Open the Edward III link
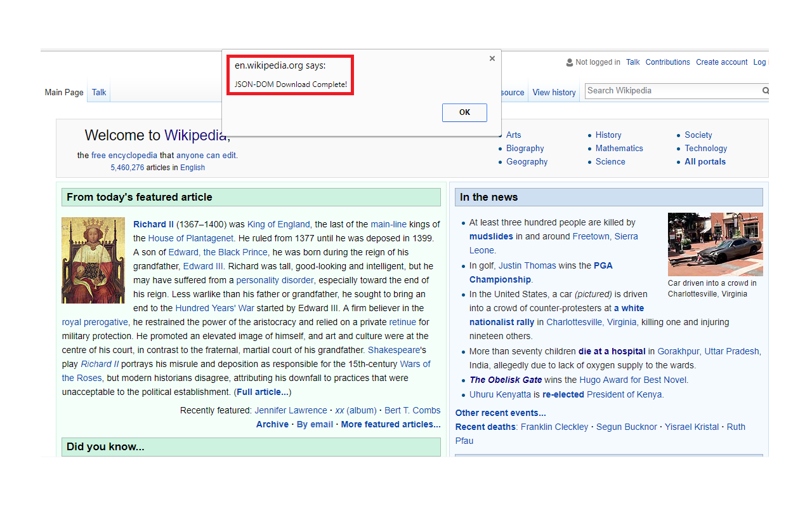812x508 pixels. (203, 266)
